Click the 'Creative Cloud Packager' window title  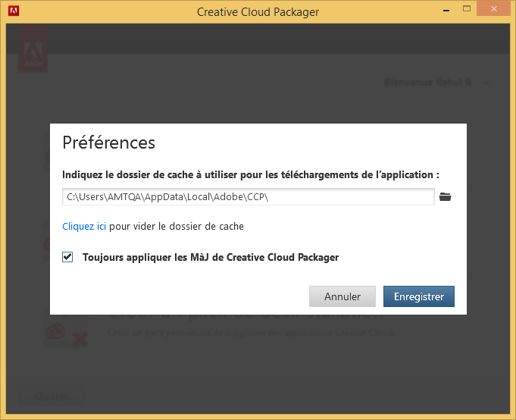(x=258, y=11)
